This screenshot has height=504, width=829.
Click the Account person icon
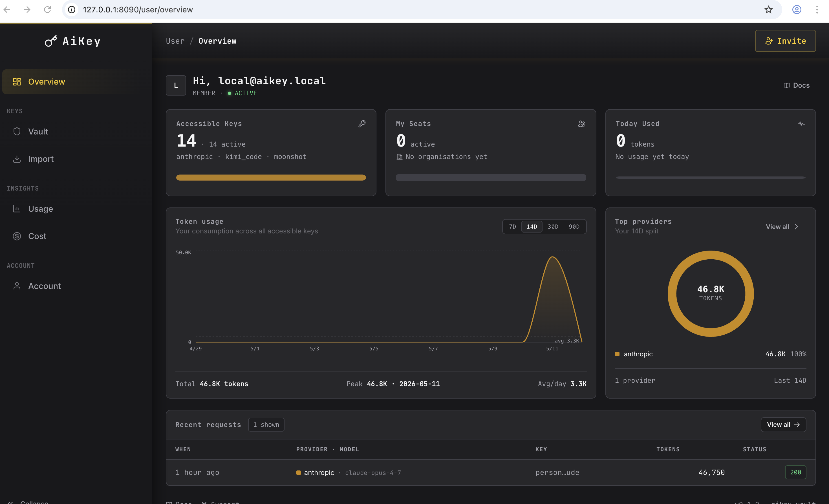pos(17,286)
